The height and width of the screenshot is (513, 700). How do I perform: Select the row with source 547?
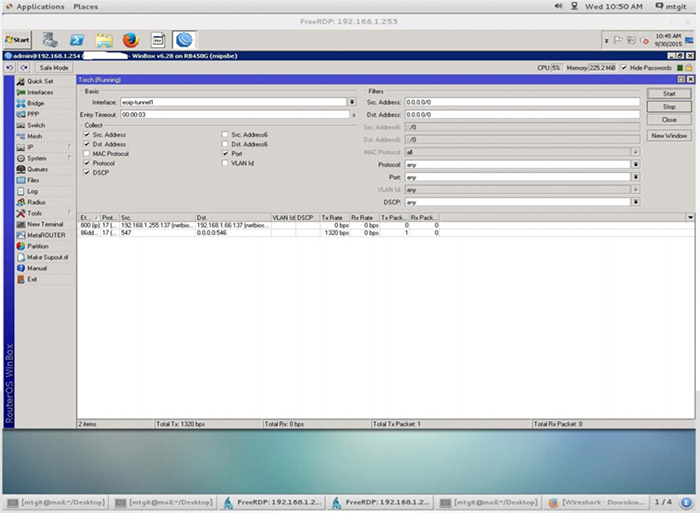(x=259, y=233)
